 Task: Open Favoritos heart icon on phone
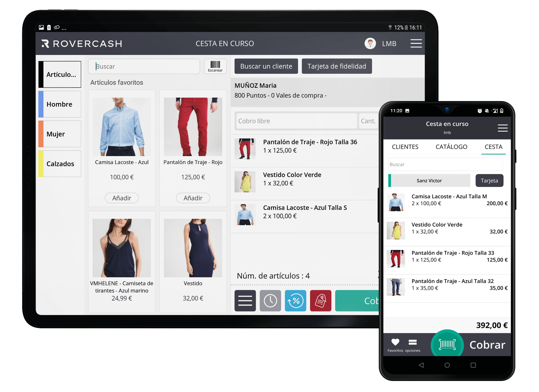[x=395, y=345]
